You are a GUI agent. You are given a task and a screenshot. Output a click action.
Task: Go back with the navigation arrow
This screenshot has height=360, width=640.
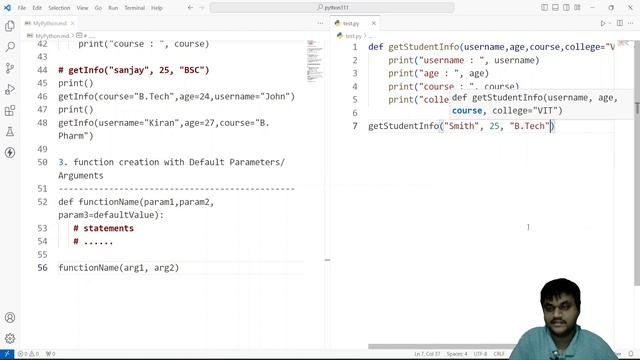pos(190,7)
